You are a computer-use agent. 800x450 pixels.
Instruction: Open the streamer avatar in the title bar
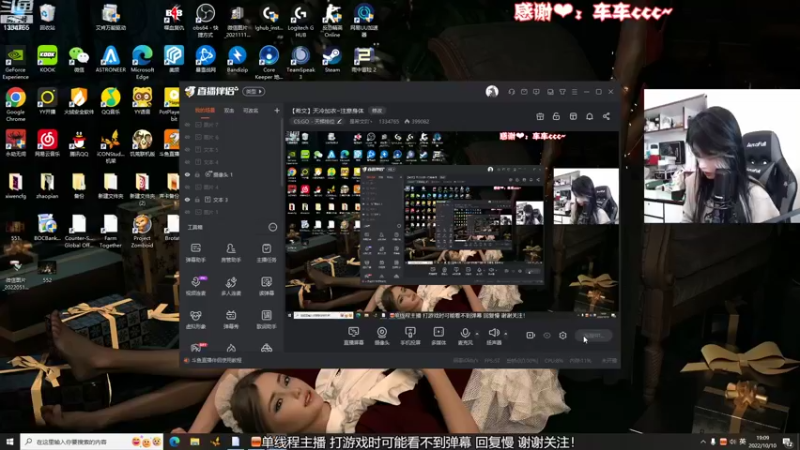coord(492,92)
